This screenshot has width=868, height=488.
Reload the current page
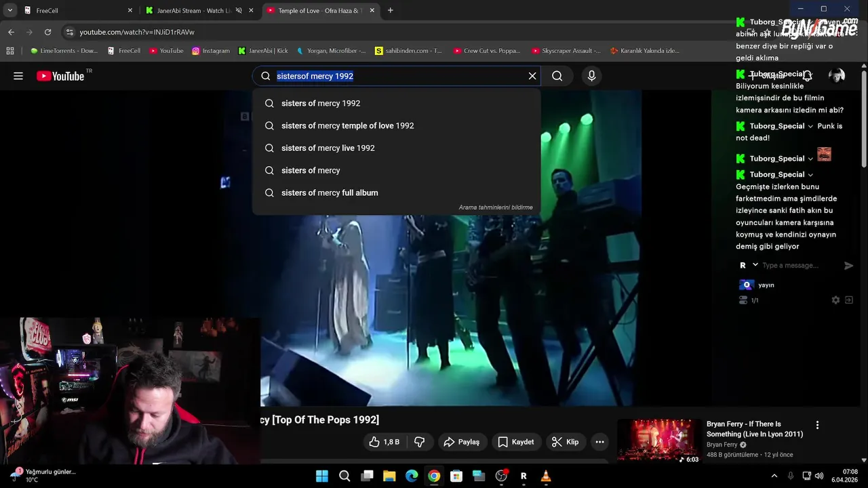pyautogui.click(x=47, y=32)
